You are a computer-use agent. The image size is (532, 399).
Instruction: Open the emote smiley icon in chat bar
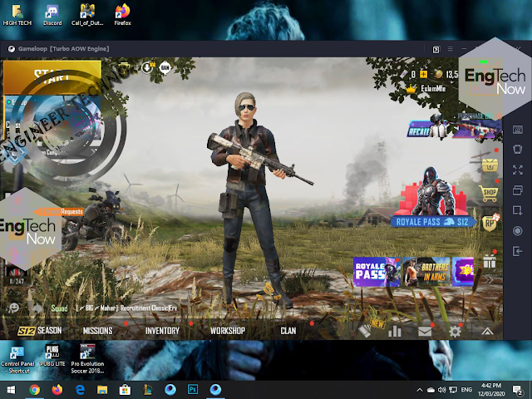[14, 308]
